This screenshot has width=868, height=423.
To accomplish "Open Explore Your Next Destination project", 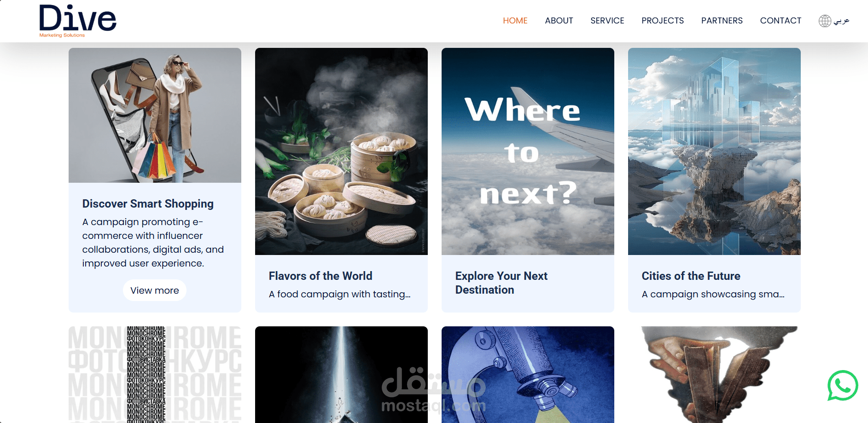I will (501, 283).
